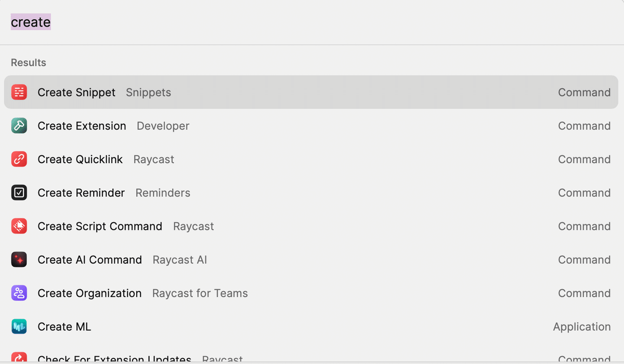The height and width of the screenshot is (364, 624).
Task: Click the search field containing 'create'
Action: point(312,22)
